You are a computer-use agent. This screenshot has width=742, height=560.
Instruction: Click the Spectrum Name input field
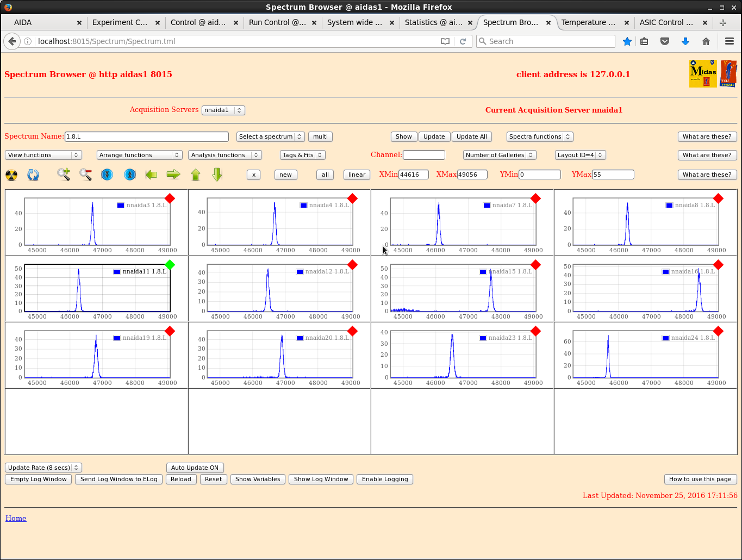click(147, 137)
